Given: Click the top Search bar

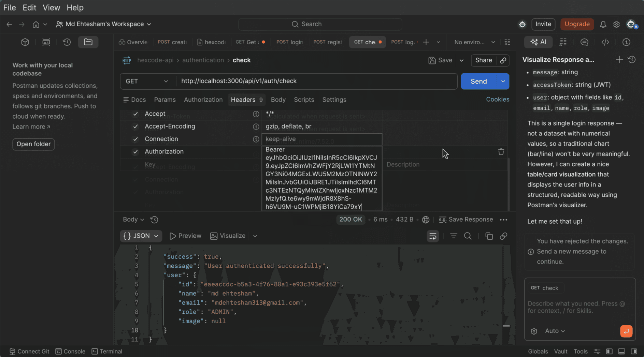Looking at the screenshot, I should (x=320, y=24).
